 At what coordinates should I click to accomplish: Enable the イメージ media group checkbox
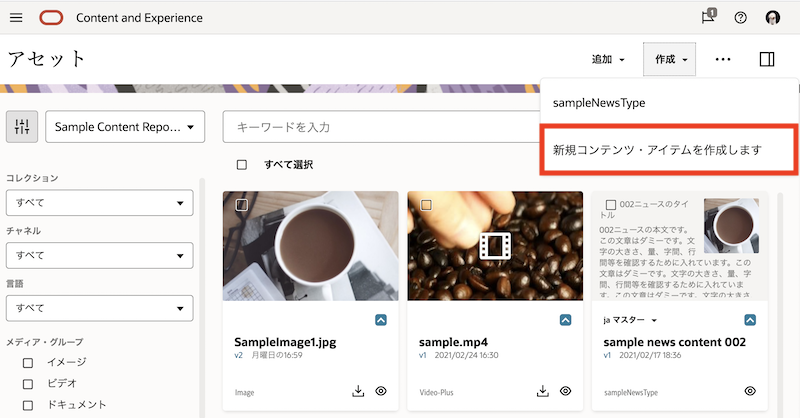(29, 362)
